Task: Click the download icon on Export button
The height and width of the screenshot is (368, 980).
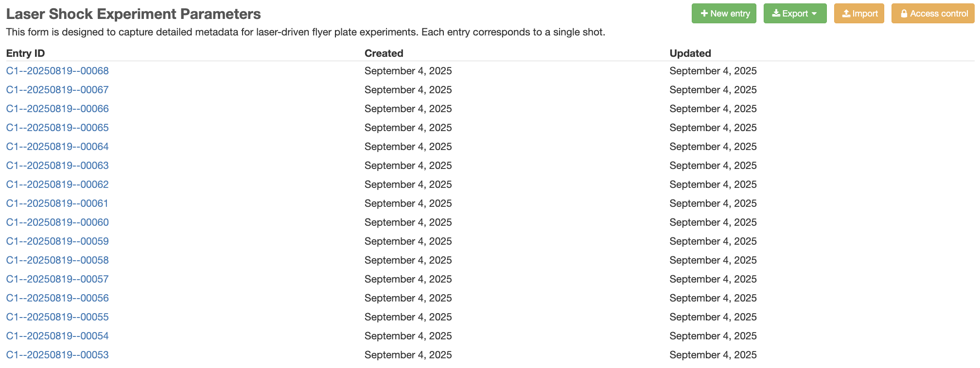Action: click(776, 14)
